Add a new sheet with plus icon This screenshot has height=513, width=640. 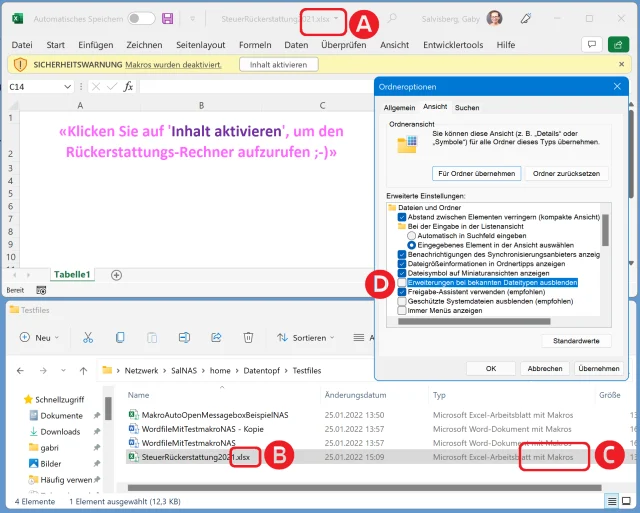pyautogui.click(x=116, y=274)
